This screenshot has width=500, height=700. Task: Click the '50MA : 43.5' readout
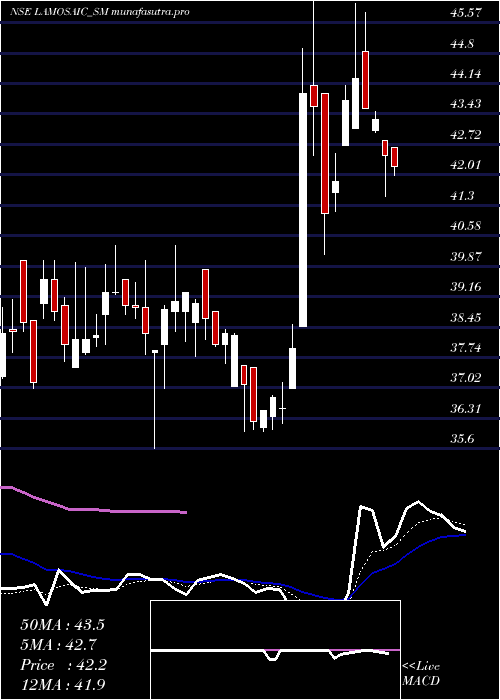pyautogui.click(x=62, y=625)
